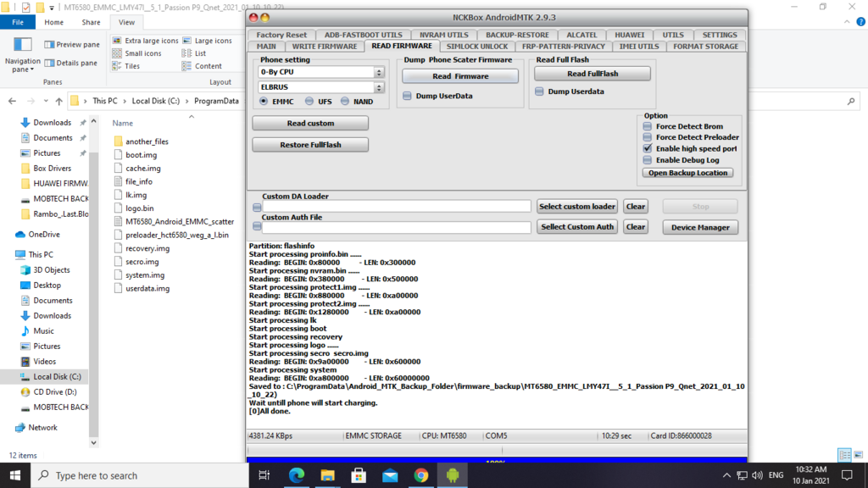Choose List layout in Explorer

[x=194, y=53]
